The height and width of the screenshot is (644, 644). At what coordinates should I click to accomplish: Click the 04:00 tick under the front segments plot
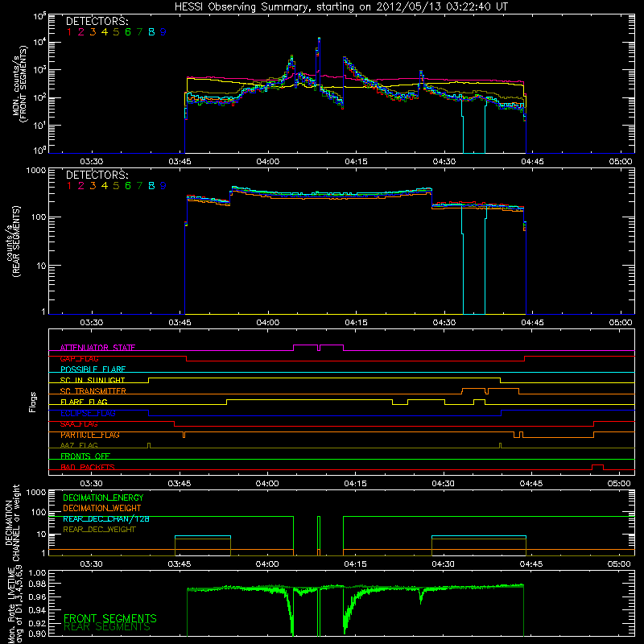(x=268, y=162)
